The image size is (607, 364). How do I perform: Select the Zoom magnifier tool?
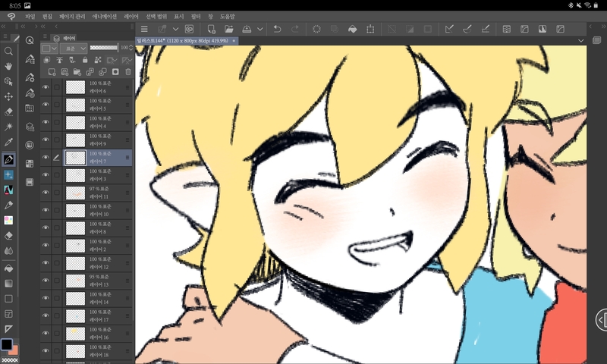coord(8,51)
